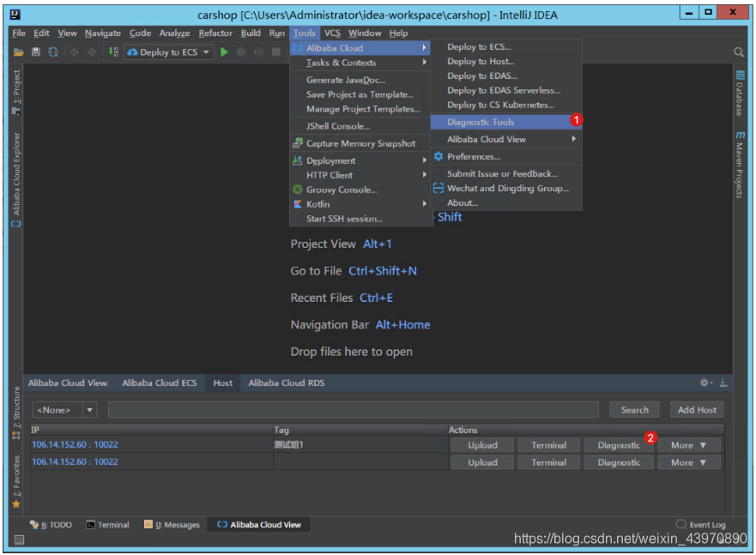Click Upload for the untagged host row
Image resolution: width=756 pixels, height=555 pixels.
coord(482,462)
